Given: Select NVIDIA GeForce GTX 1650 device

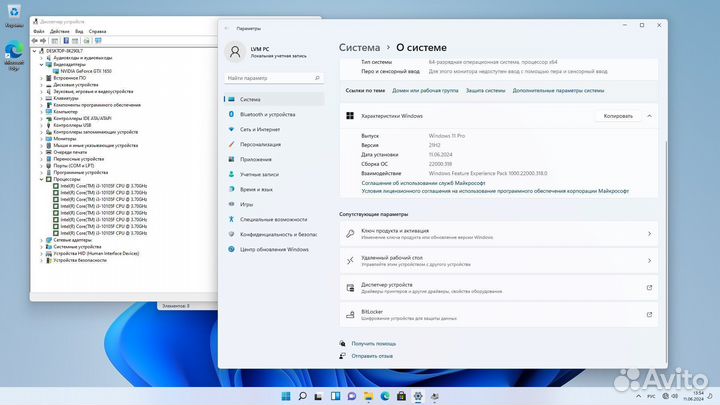Looking at the screenshot, I should pyautogui.click(x=86, y=71).
